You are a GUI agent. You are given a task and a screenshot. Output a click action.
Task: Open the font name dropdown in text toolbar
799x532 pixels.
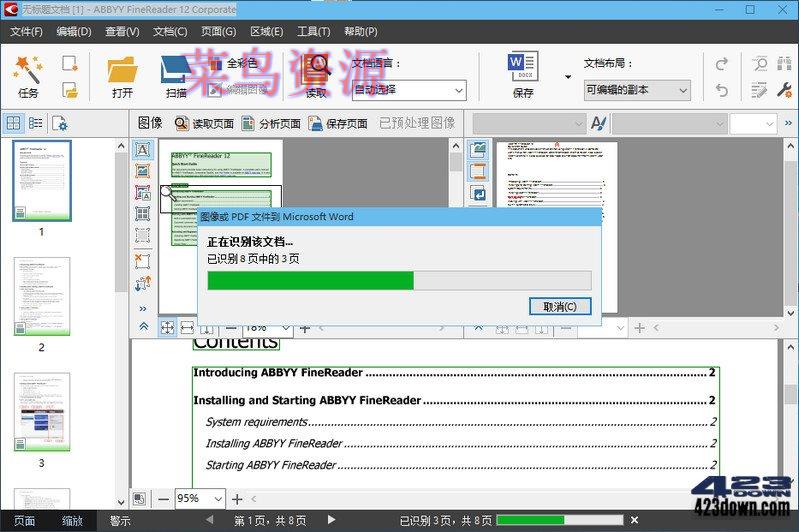pyautogui.click(x=669, y=123)
